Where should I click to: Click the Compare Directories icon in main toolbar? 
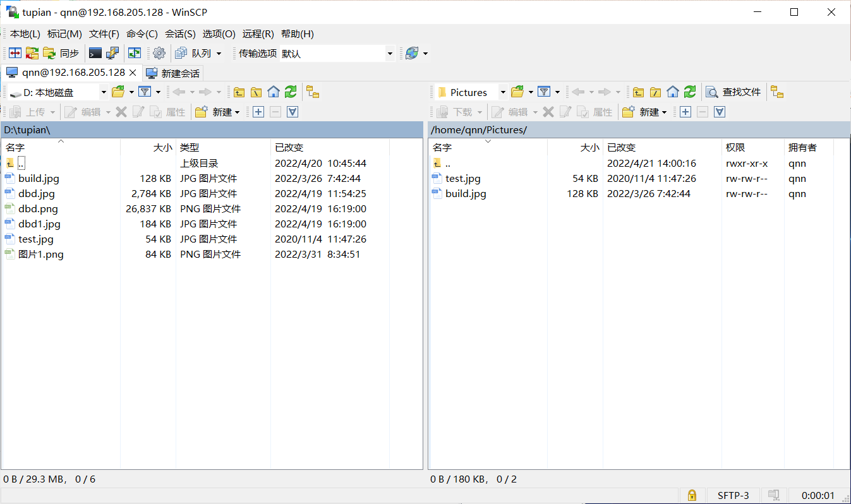[x=15, y=54]
